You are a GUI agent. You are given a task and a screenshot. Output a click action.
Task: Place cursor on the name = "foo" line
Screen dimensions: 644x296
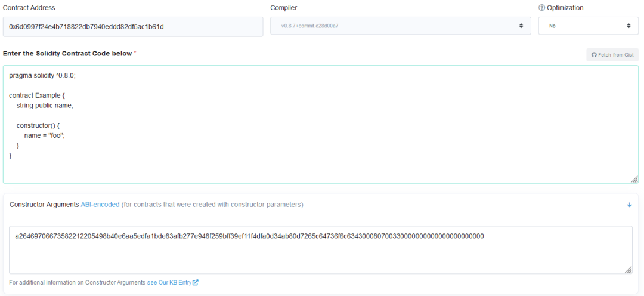pyautogui.click(x=45, y=135)
